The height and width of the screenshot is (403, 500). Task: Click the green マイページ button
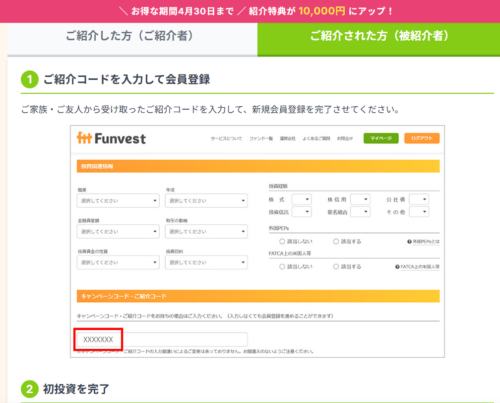[x=381, y=138]
